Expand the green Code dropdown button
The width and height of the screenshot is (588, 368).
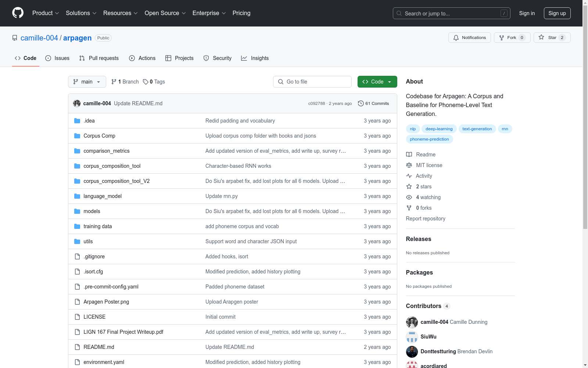tap(377, 82)
